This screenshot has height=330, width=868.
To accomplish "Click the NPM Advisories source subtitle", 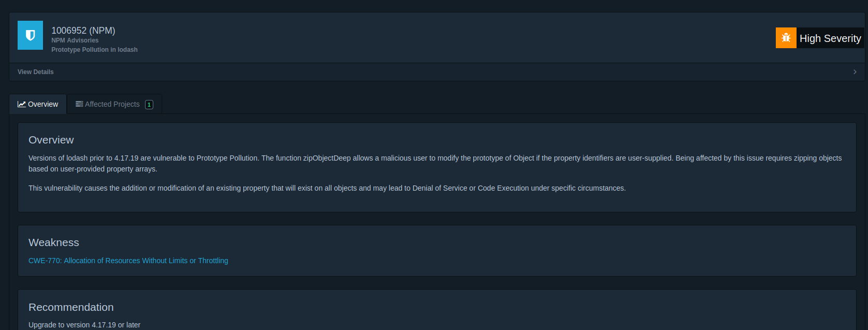I will point(75,40).
